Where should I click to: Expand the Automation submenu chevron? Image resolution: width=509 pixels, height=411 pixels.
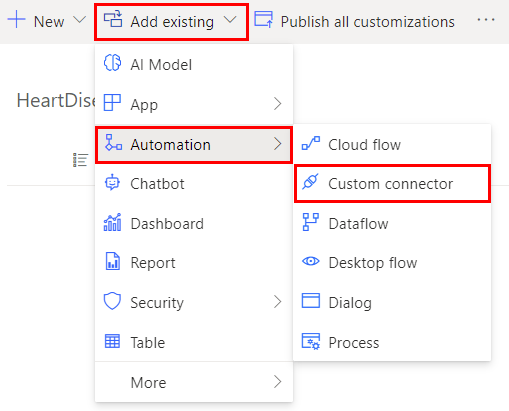click(278, 144)
